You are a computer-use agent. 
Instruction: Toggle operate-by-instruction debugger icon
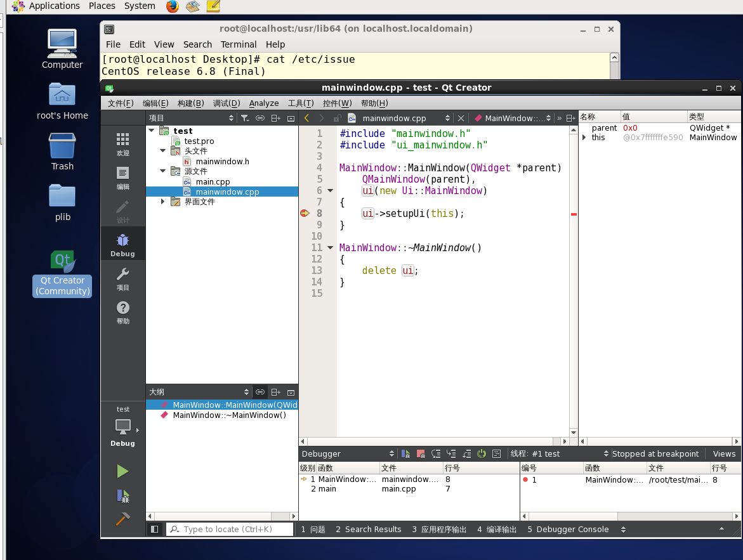[497, 453]
